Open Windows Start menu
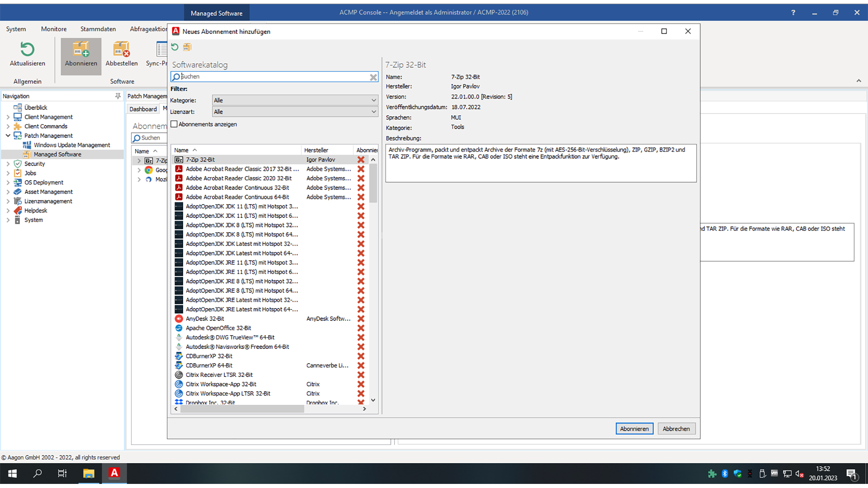The width and height of the screenshot is (868, 488). [x=12, y=474]
